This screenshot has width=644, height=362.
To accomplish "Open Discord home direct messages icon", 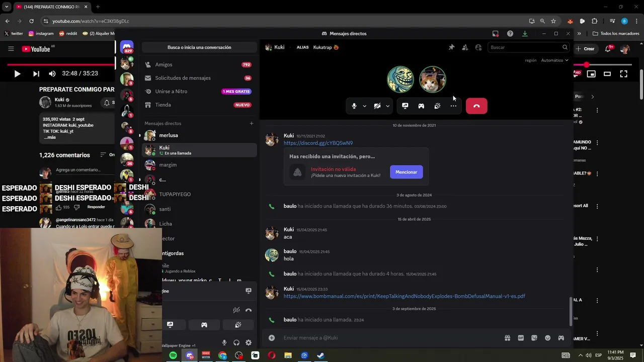I will click(x=127, y=46).
